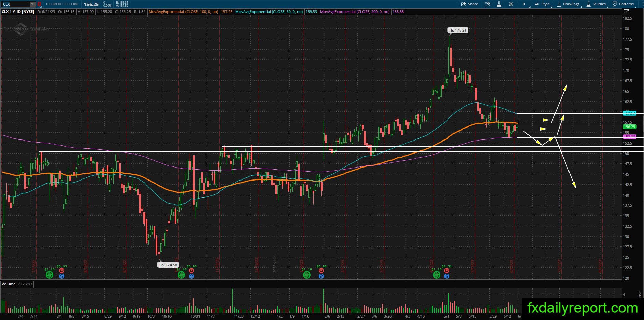Screen dimensions: 644x320
Task: Open the D timeframe dropdown
Action: pyautogui.click(x=525, y=4)
